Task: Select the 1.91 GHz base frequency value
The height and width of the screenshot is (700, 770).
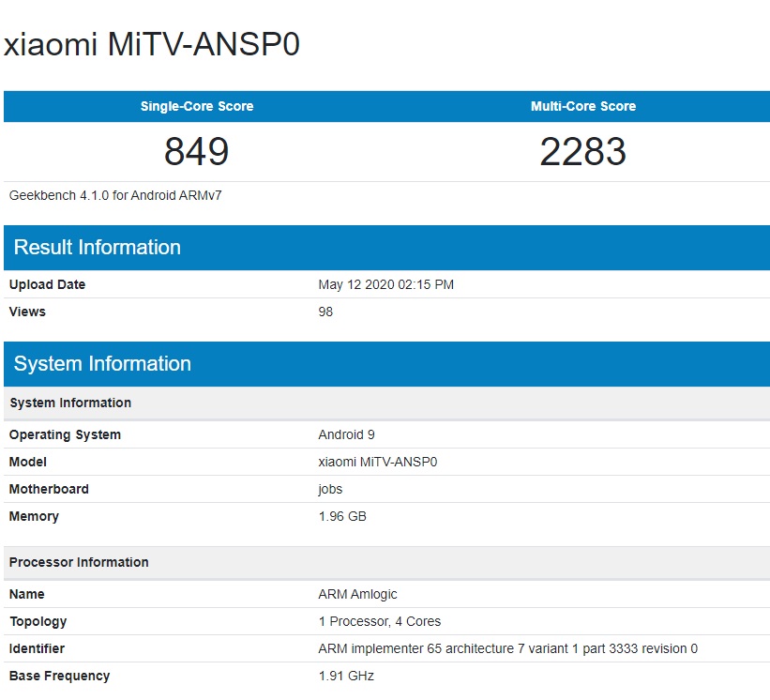Action: (345, 676)
